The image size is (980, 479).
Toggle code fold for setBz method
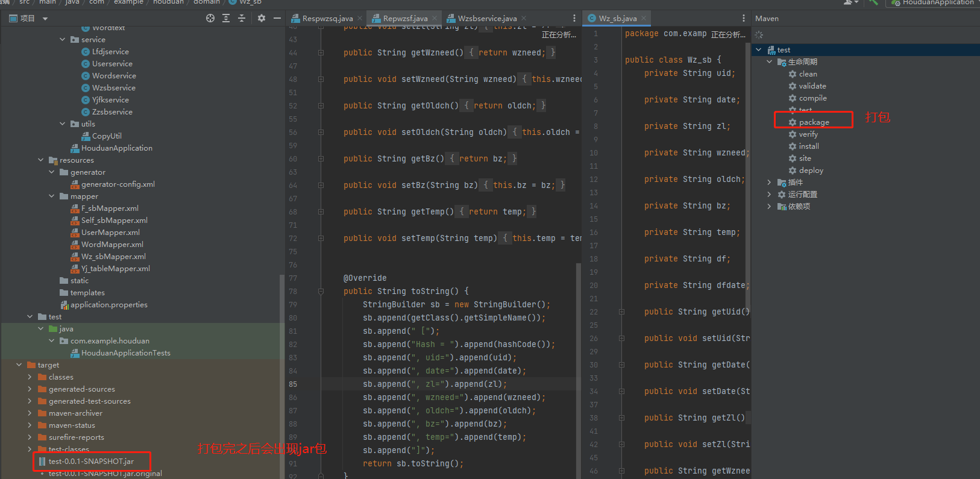click(321, 186)
